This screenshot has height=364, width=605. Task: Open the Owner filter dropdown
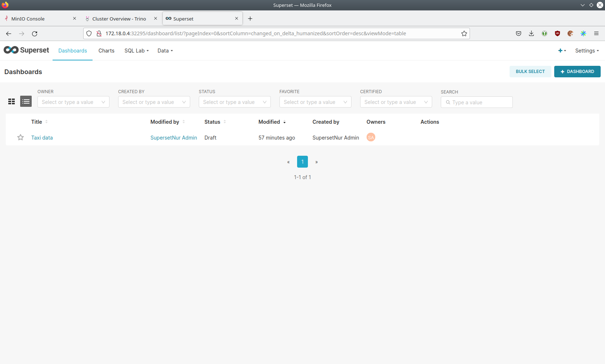[x=73, y=102]
